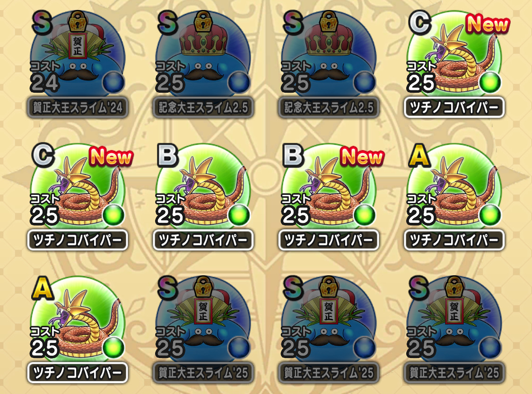Tap the S rank badge on 賀正大王スライム'24

pos(43,23)
